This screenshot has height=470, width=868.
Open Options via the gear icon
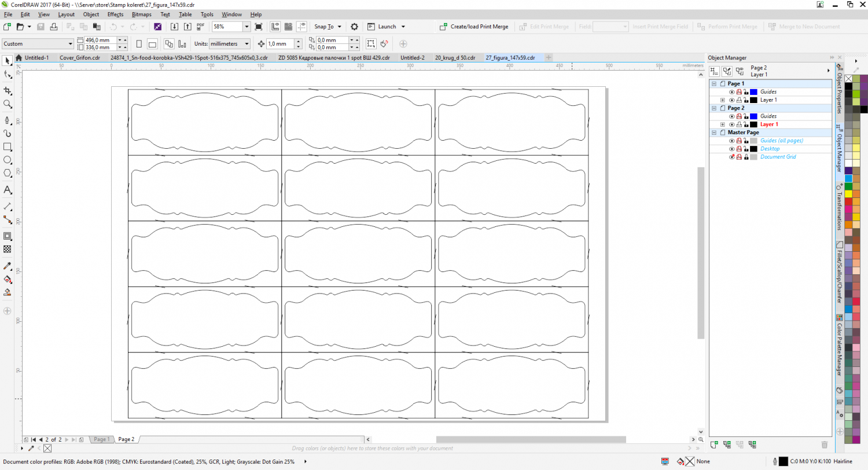[x=354, y=27]
